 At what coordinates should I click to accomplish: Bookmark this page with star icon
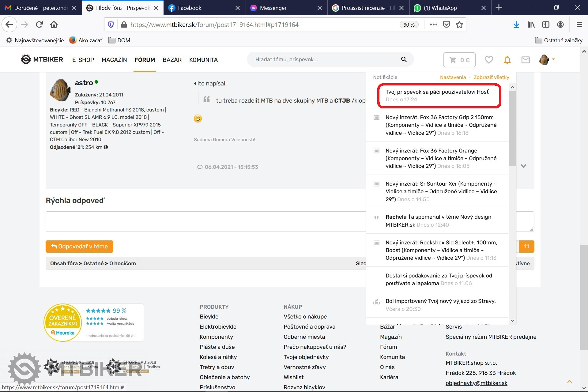pos(459,25)
